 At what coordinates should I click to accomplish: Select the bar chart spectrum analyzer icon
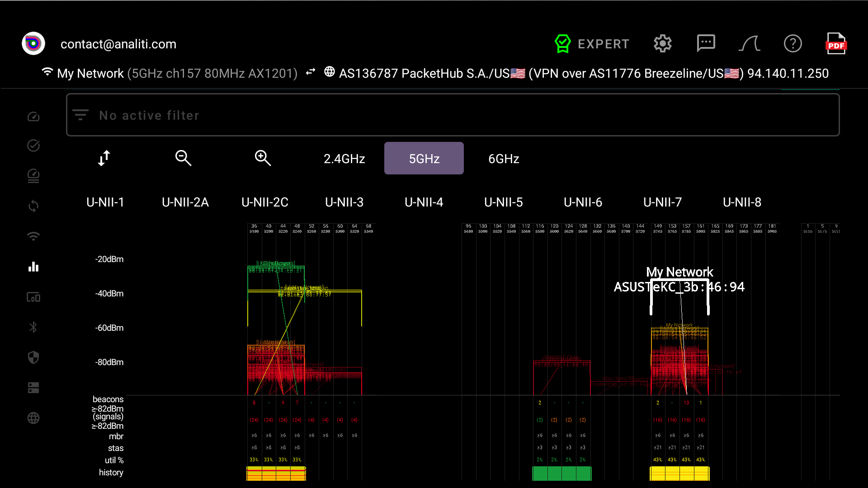point(33,267)
